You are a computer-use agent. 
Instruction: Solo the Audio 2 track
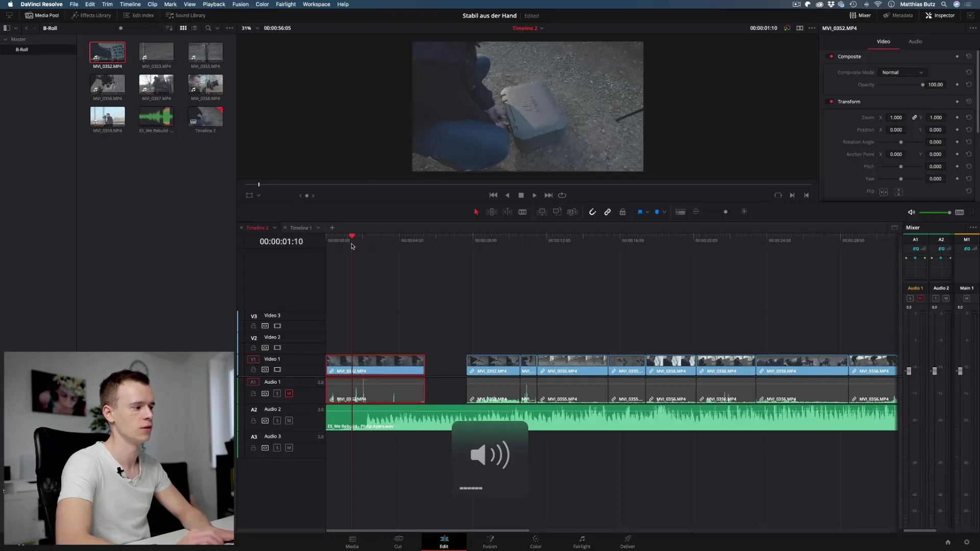coord(277,420)
